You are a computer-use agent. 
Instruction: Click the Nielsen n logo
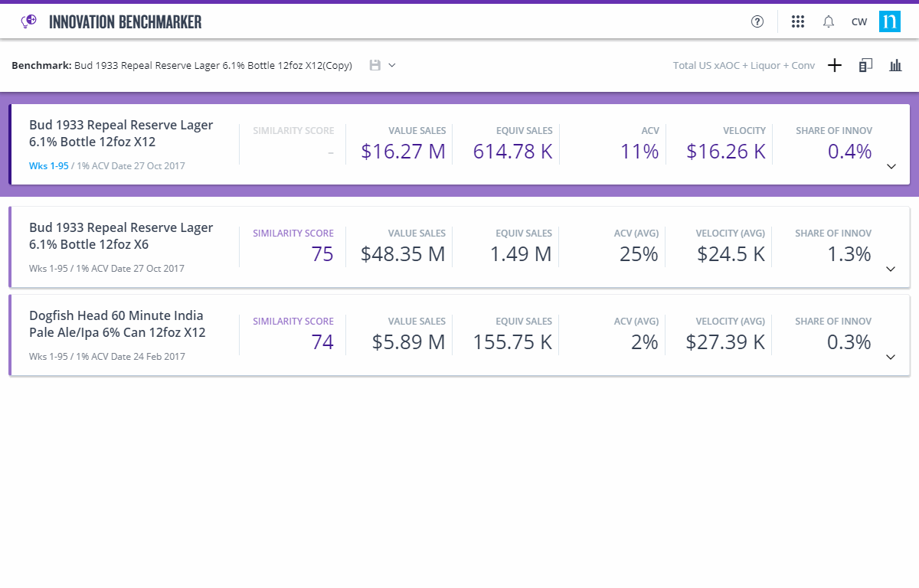tap(890, 21)
